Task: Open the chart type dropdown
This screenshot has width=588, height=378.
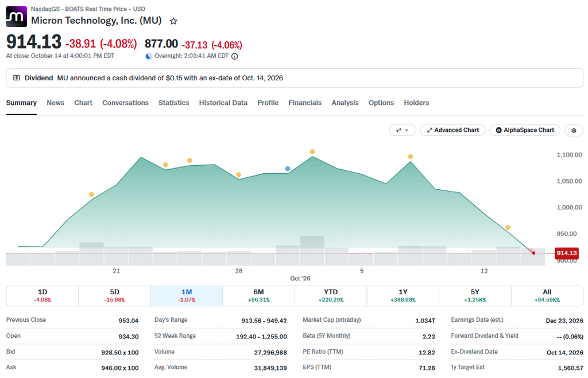Action: click(403, 130)
